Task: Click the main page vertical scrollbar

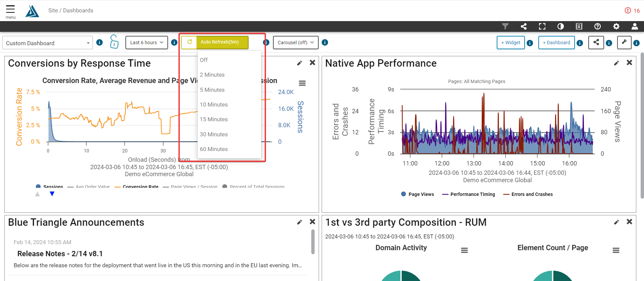Action: tap(642, 126)
